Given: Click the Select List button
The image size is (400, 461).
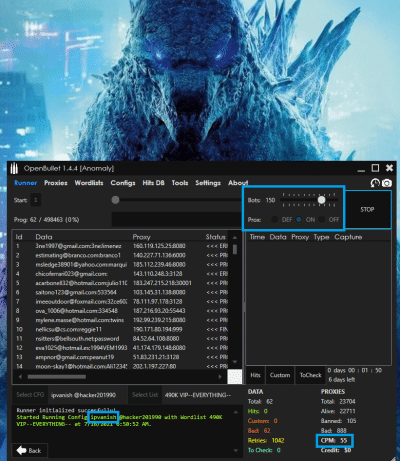Looking at the screenshot, I should click(145, 395).
